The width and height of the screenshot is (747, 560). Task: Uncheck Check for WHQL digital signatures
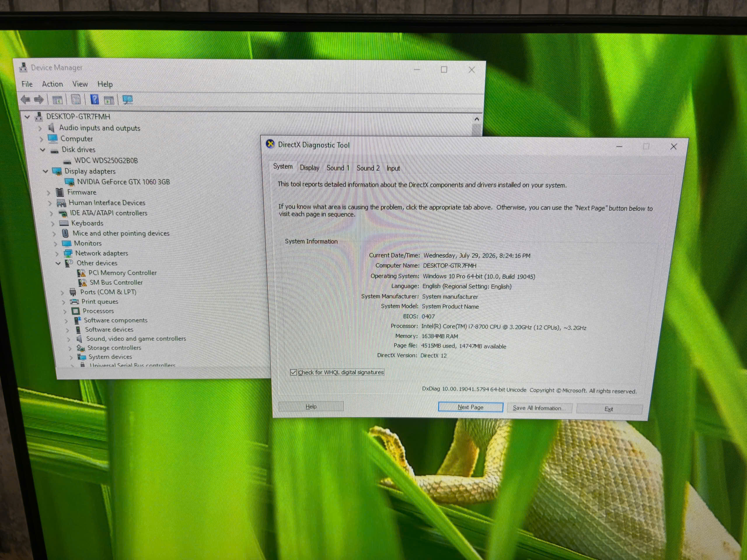pos(293,372)
